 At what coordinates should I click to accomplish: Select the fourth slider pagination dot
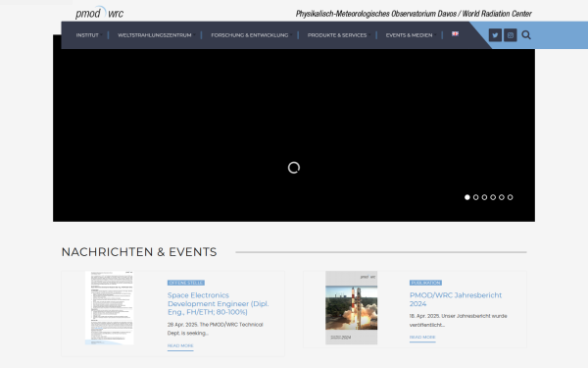click(x=493, y=197)
